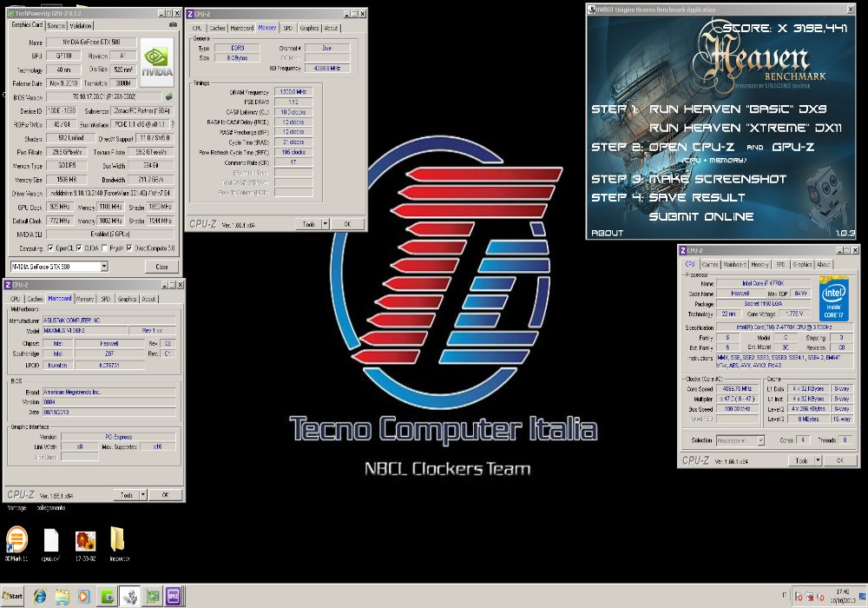
Task: Open Caches tab in CPU-Z Mainboard window
Action: coord(35,299)
